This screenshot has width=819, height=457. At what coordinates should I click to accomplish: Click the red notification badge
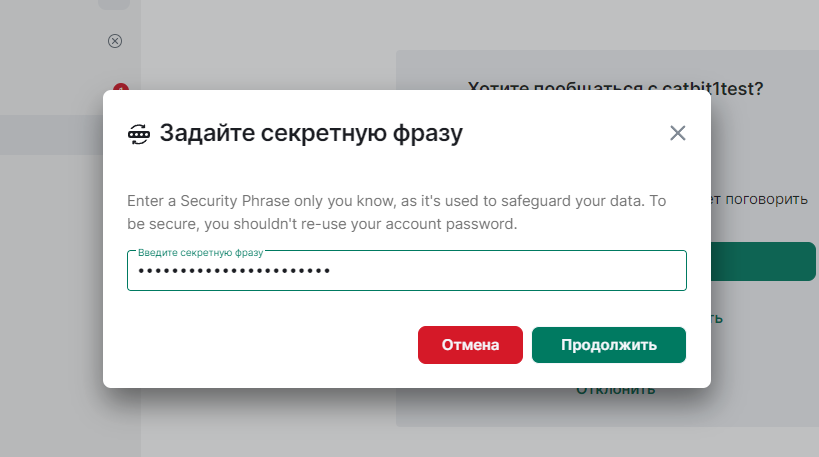click(121, 87)
